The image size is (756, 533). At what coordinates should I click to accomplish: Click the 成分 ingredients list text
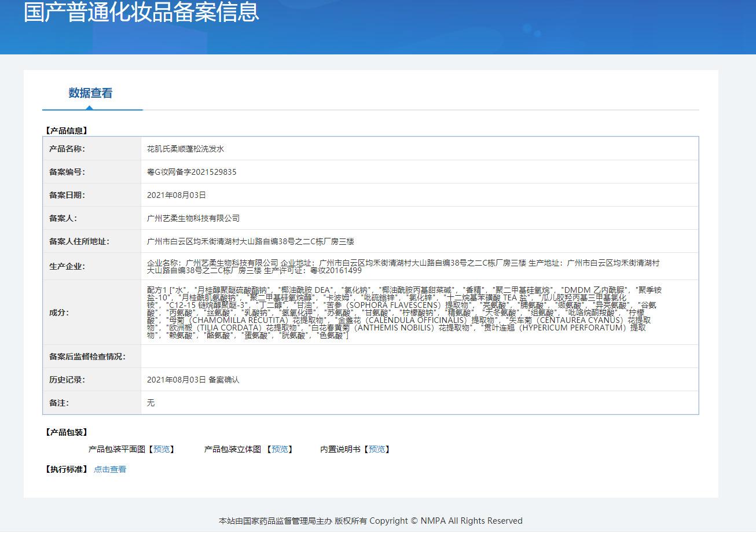click(x=403, y=313)
